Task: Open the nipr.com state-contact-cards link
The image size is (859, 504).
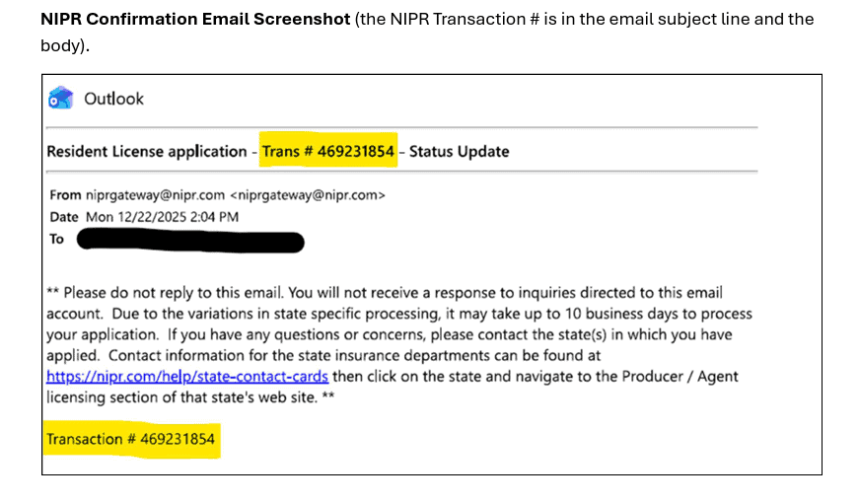Action: pyautogui.click(x=187, y=377)
